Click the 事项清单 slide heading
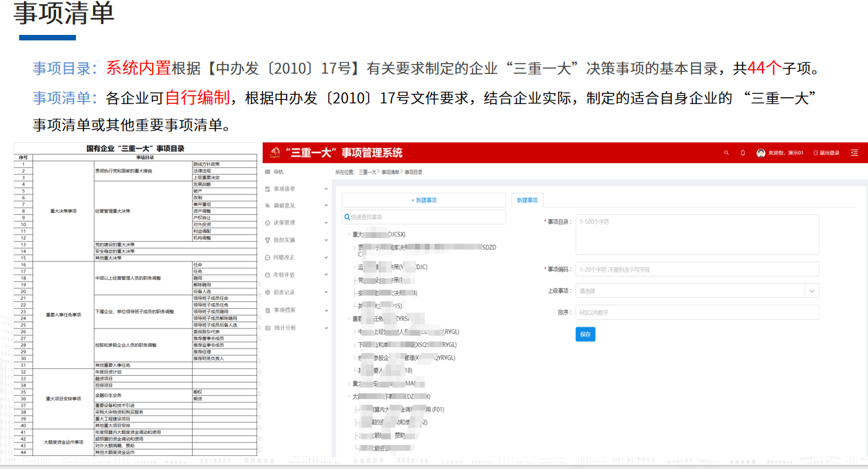 coord(64,14)
